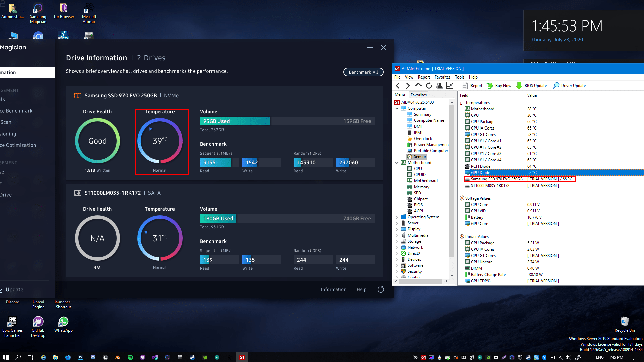644x362 pixels.
Task: Open Epic Games Launcher desktop icon
Action: [12, 326]
